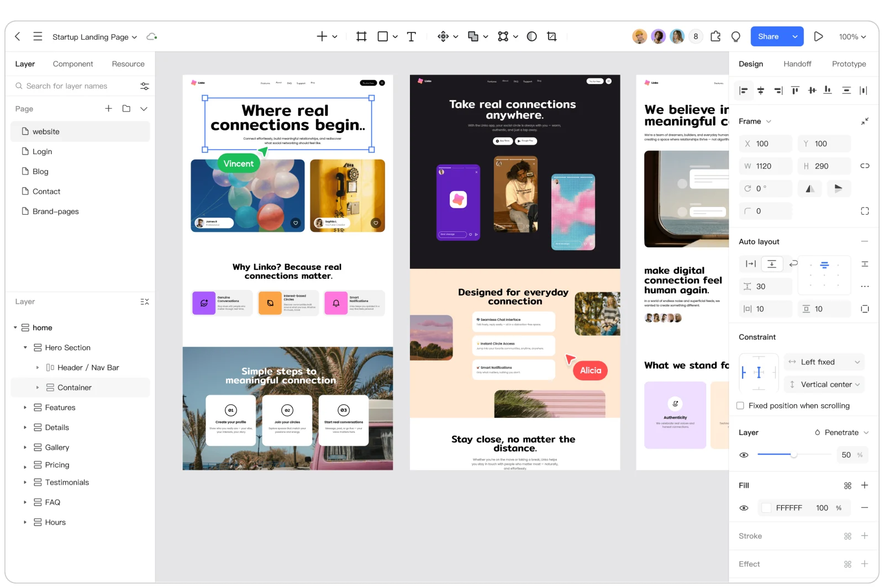884x588 pixels.
Task: Click the W width field 1120
Action: [x=765, y=166]
